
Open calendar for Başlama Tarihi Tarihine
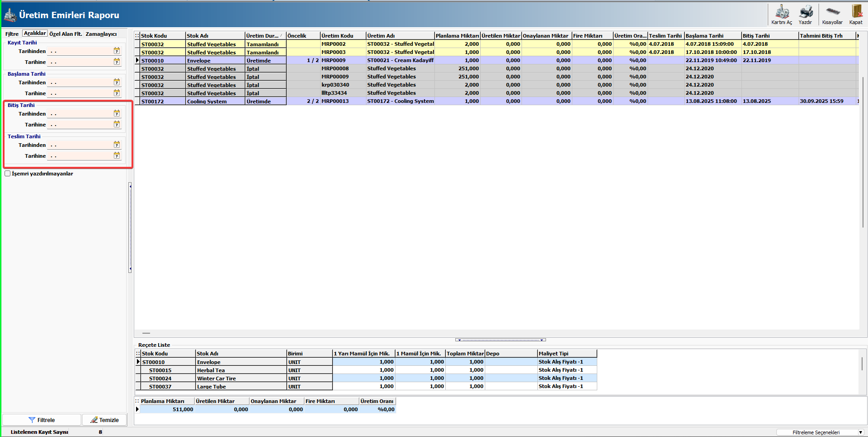[117, 93]
